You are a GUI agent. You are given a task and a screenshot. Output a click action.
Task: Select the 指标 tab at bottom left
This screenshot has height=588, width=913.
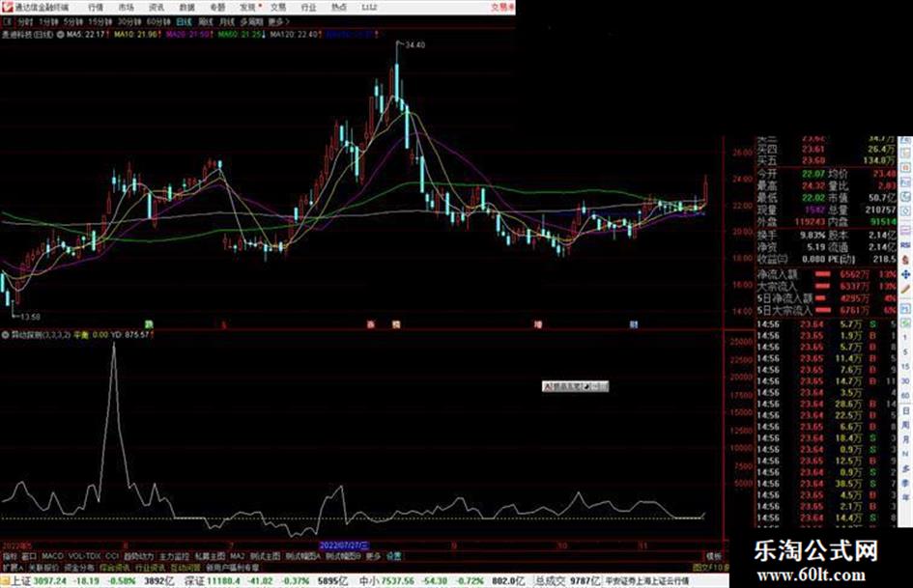point(10,556)
